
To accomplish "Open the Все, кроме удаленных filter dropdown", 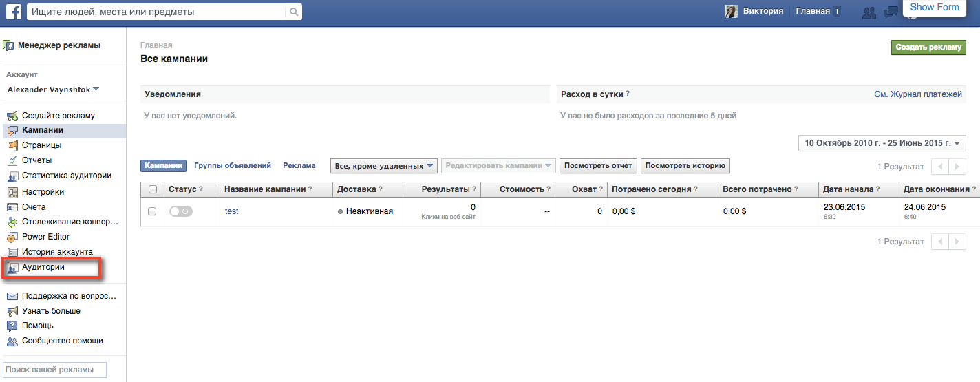I will point(384,166).
